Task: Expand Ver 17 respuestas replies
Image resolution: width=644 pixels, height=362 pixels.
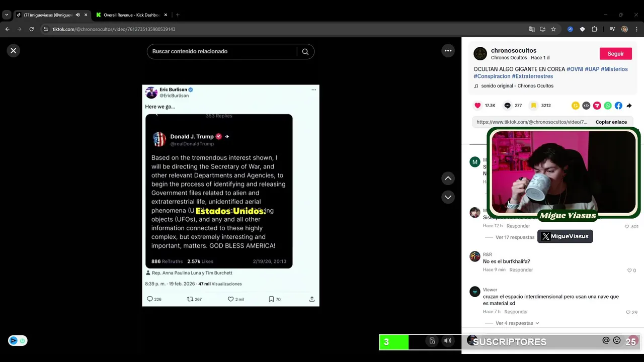Action: pos(515,237)
